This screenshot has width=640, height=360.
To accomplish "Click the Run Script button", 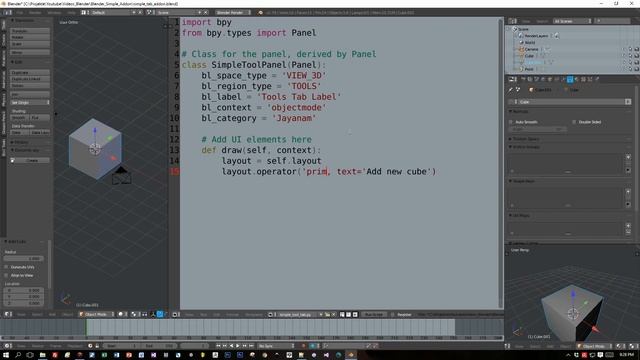I will 374,315.
